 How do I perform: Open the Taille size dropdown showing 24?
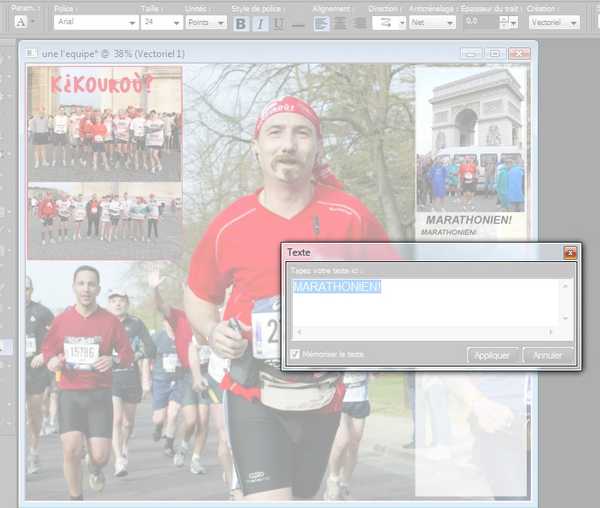point(161,22)
